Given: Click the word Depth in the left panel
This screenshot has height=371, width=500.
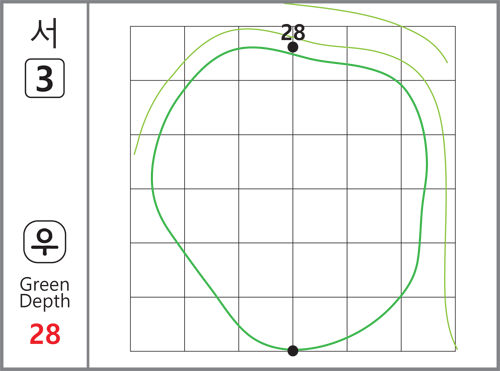Looking at the screenshot, I should point(45,302).
